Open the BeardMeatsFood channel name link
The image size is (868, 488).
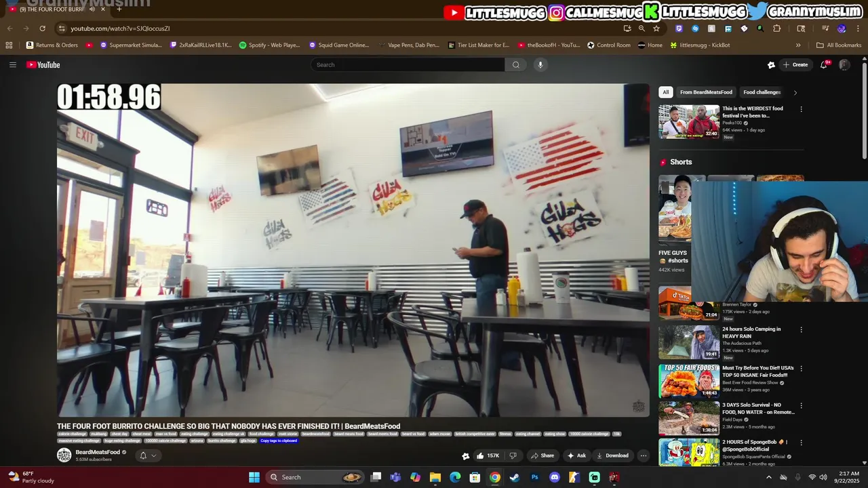coord(98,452)
